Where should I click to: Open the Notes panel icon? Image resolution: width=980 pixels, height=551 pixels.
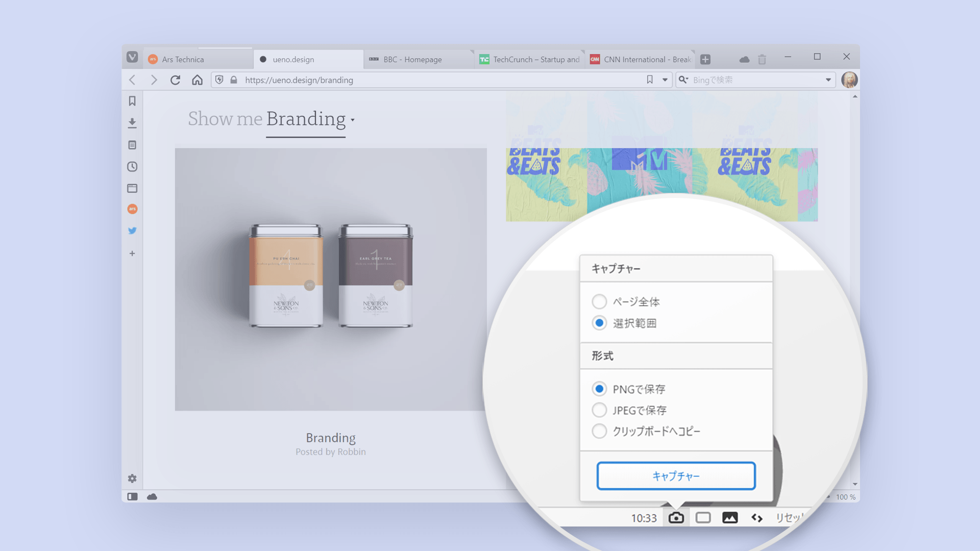coord(132,145)
